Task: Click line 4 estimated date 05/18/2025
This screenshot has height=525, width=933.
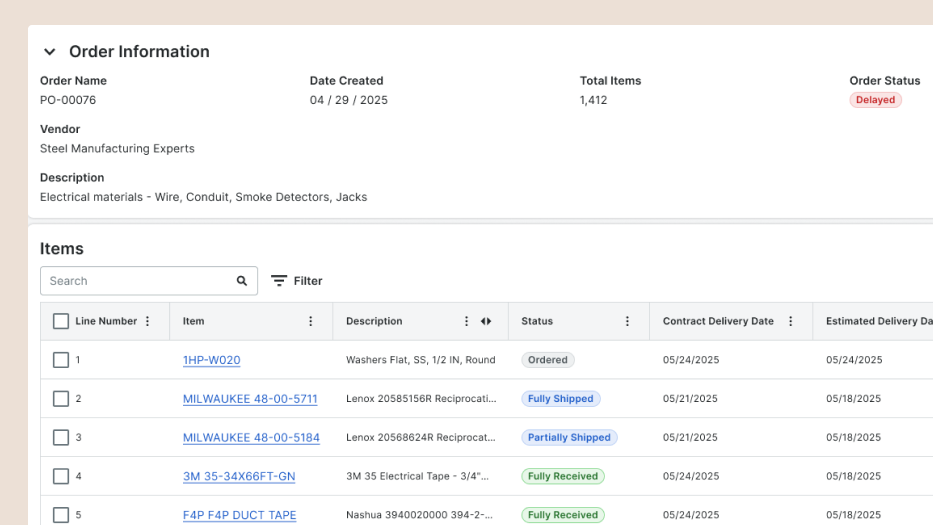Action: [853, 476]
